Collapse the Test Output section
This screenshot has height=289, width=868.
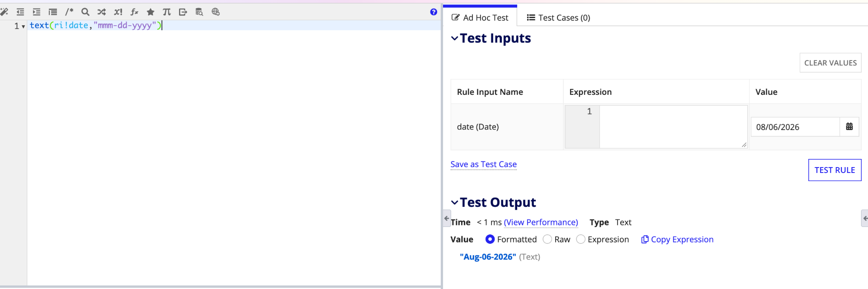[455, 202]
